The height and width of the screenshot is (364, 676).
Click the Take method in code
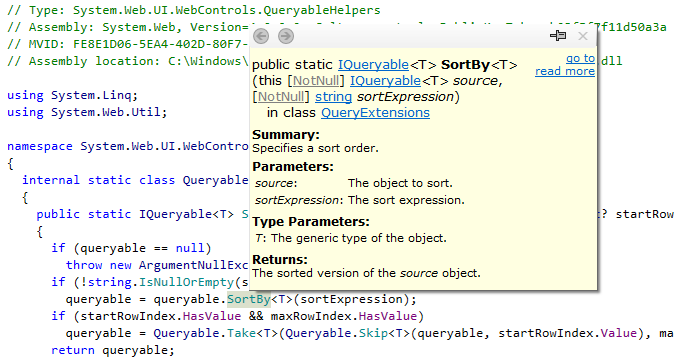click(x=241, y=333)
